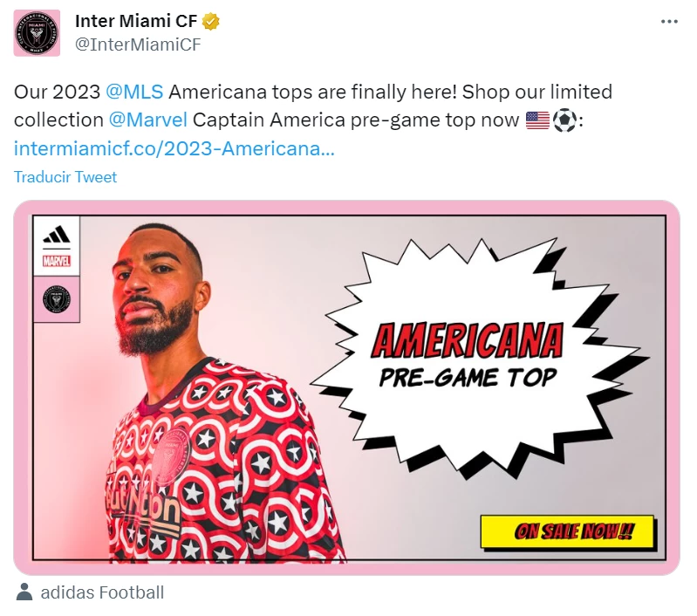This screenshot has width=697, height=616.
Task: Click the gold verified badge
Action: coord(210,22)
